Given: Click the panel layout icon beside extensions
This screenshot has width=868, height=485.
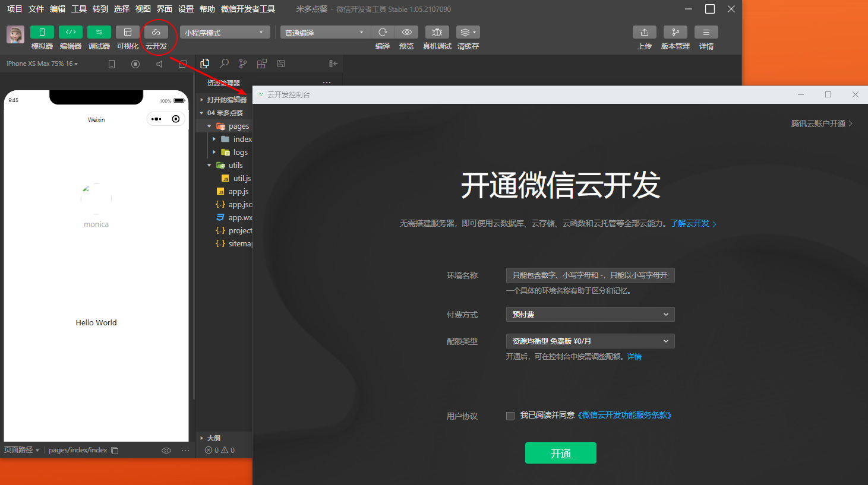Looking at the screenshot, I should (x=281, y=64).
